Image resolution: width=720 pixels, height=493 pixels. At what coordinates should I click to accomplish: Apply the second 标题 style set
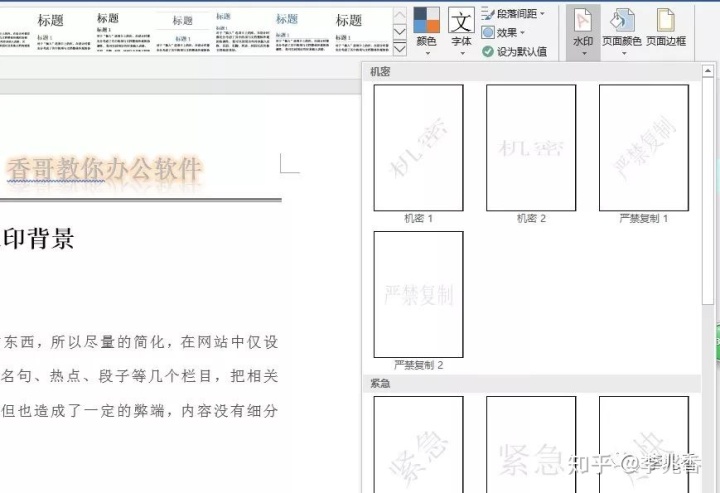[x=122, y=32]
